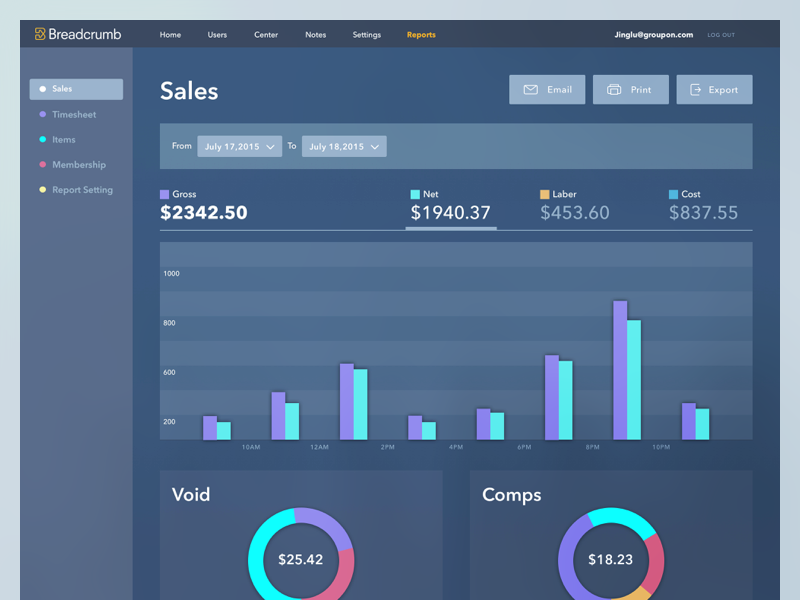Open the Center menu item
This screenshot has width=800, height=600.
tap(266, 35)
